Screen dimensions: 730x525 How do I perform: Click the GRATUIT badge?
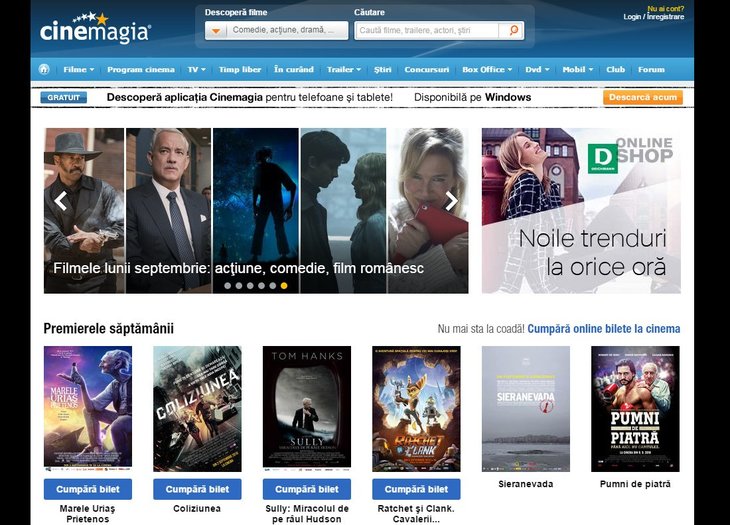[63, 97]
